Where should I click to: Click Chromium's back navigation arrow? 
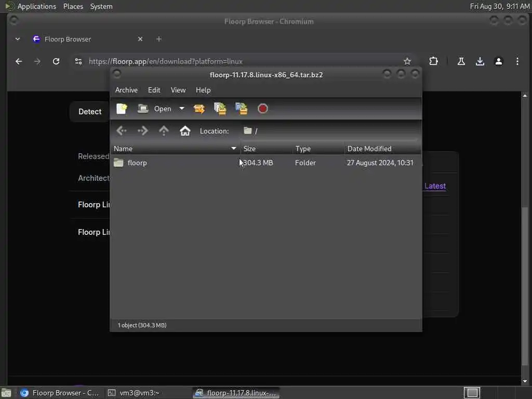click(x=19, y=61)
